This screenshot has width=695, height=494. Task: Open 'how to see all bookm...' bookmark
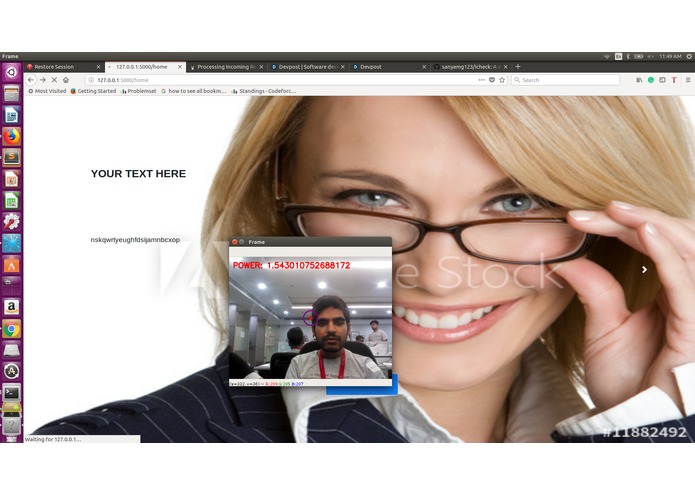[193, 91]
